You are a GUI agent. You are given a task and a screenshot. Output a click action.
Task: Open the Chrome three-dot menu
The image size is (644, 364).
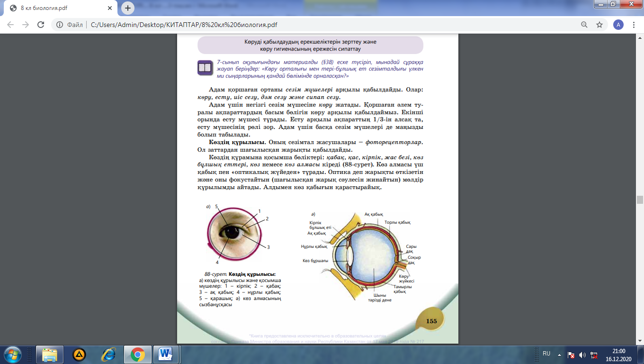point(634,25)
